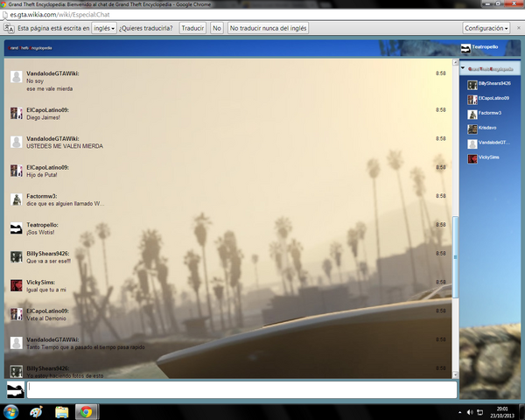
Task: Click the 'Igual que tu a mi' message
Action: (x=46, y=290)
